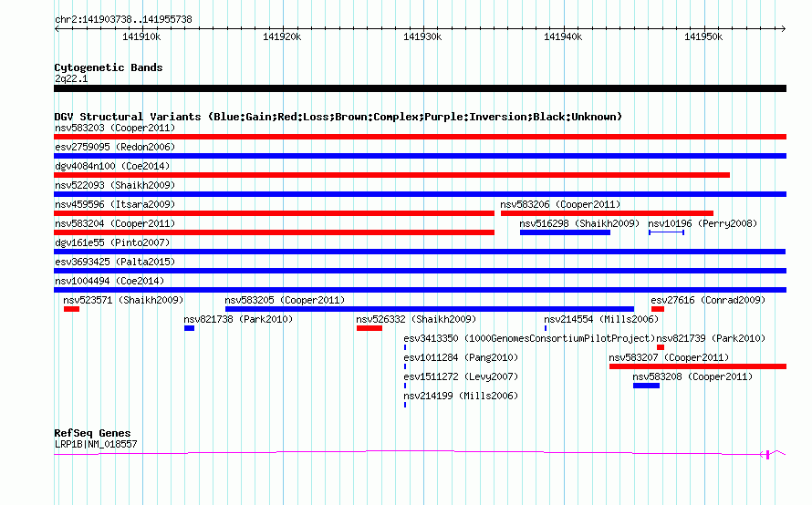Screen dimensions: 812x505
Task: Click the 141950k ruler tick label
Action: pos(703,36)
